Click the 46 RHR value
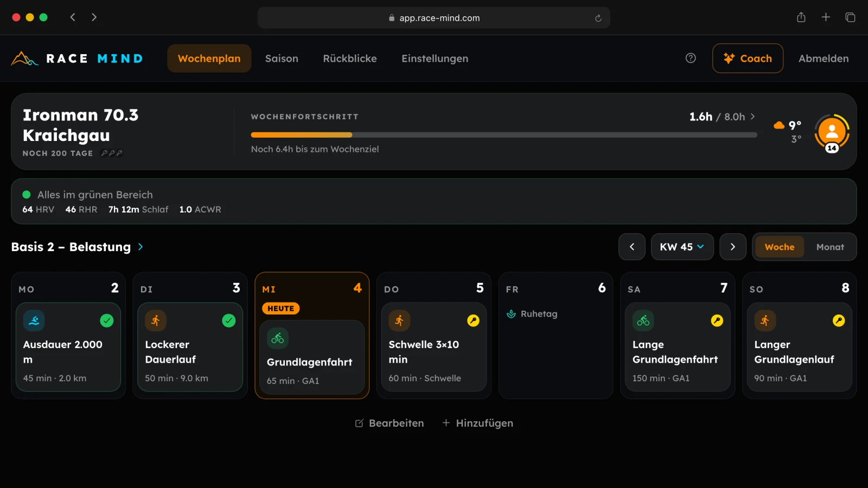This screenshot has width=868, height=488. [81, 209]
